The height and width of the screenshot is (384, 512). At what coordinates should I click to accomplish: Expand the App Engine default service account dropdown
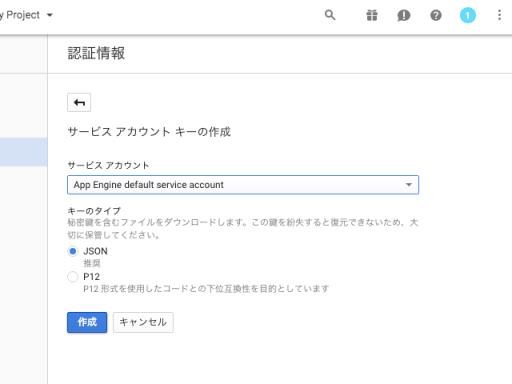tap(243, 185)
